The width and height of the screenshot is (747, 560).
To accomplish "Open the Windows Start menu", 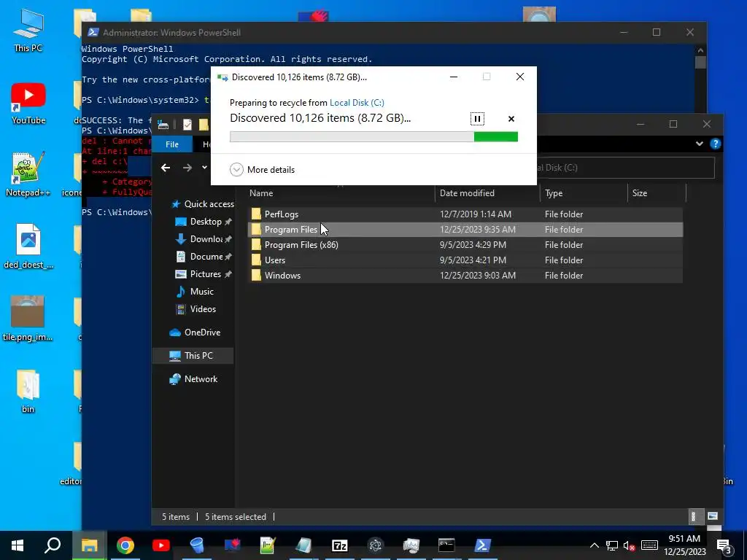I will pyautogui.click(x=18, y=545).
